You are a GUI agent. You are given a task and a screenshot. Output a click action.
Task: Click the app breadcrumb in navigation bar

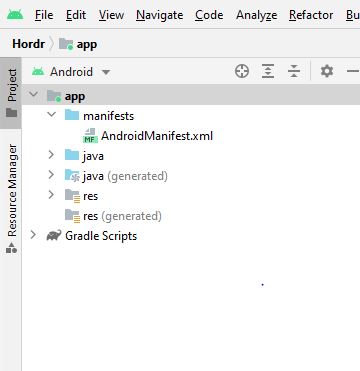pyautogui.click(x=78, y=44)
